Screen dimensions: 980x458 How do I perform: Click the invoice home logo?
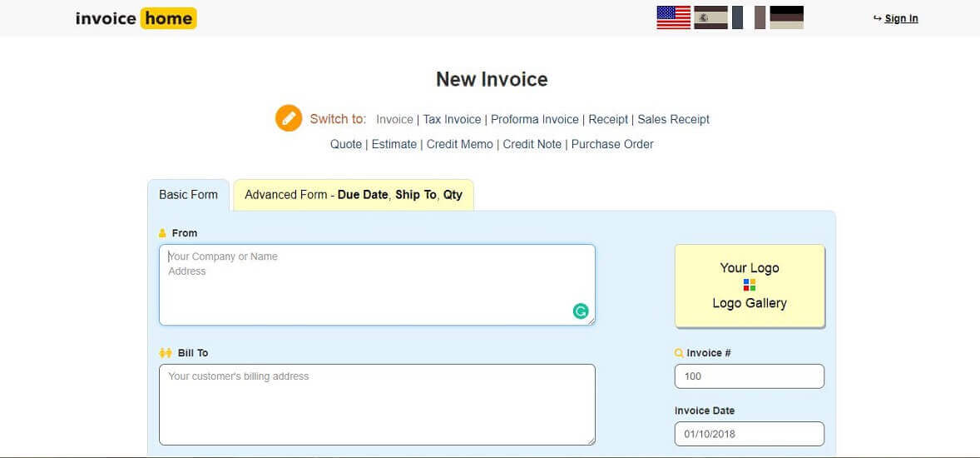point(136,18)
